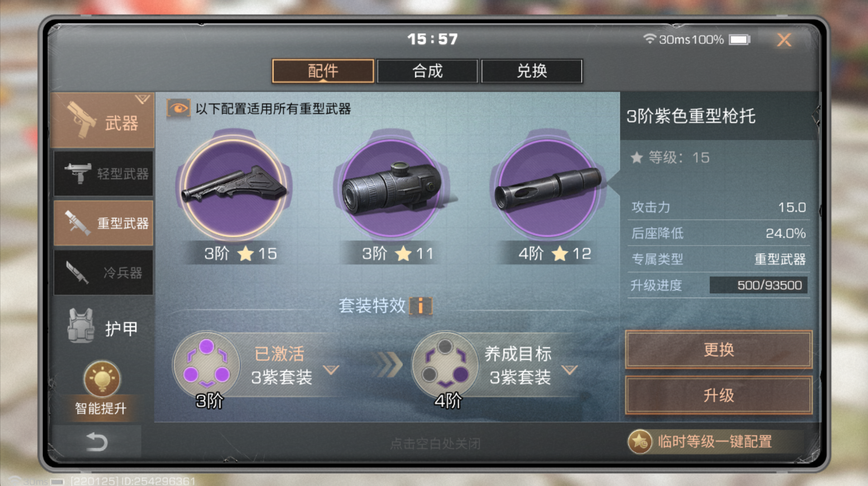Select the 4阶 muzzle suppressor slot

coord(548,187)
